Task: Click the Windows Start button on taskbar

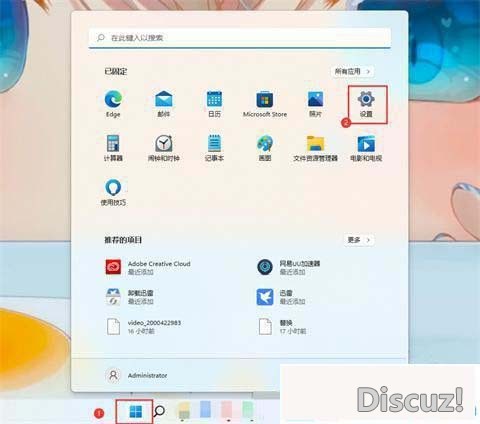Action: (135, 412)
